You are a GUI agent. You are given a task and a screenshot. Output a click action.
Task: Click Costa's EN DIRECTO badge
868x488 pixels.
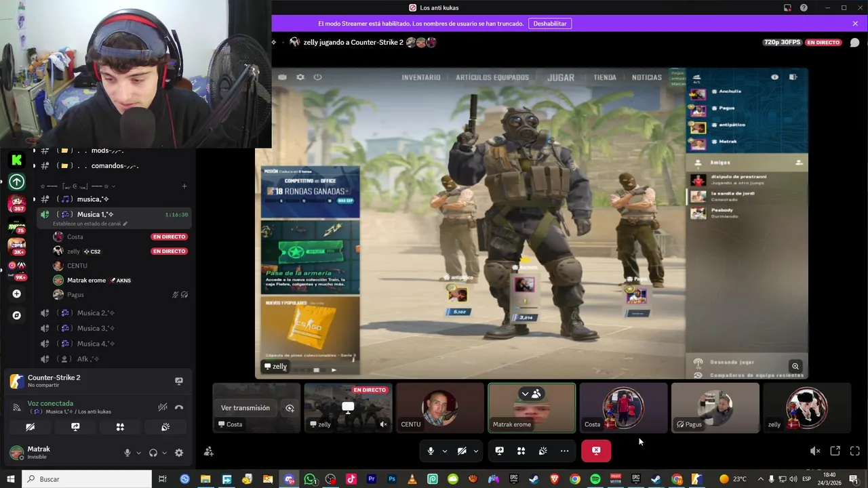click(x=169, y=237)
